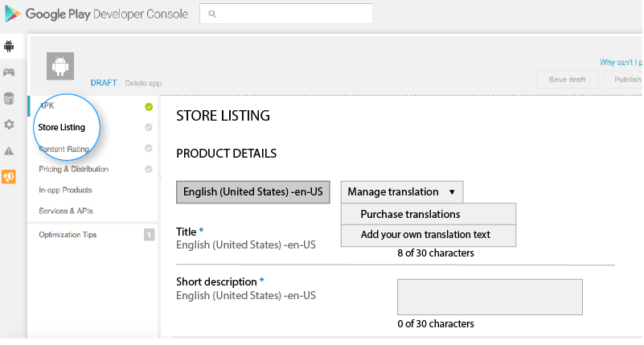
Task: Click into the Short description text box
Action: coord(490,297)
